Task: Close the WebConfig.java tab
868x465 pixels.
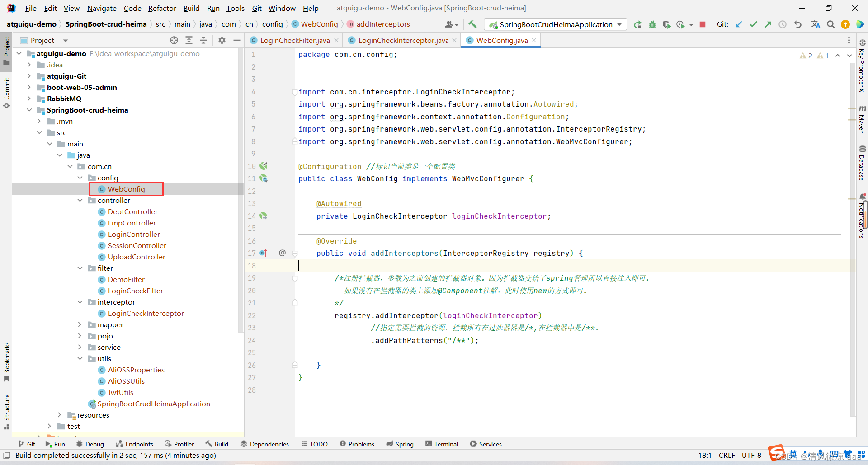Action: coord(534,40)
